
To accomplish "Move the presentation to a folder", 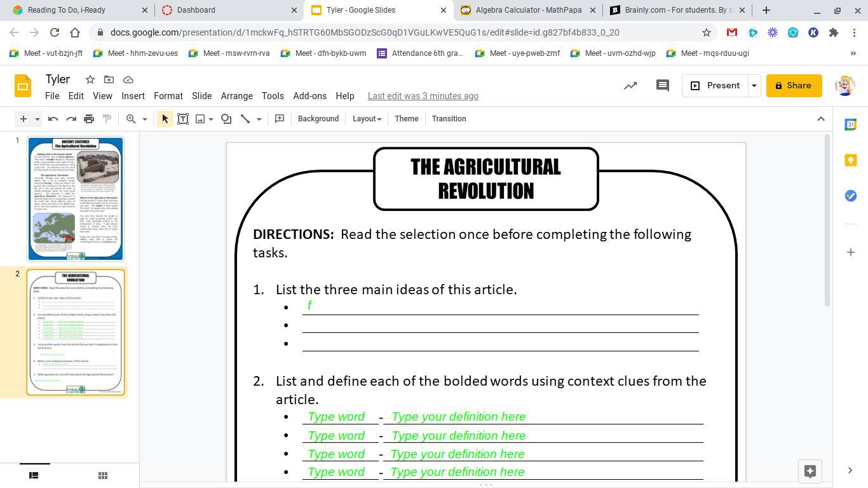I will point(109,79).
